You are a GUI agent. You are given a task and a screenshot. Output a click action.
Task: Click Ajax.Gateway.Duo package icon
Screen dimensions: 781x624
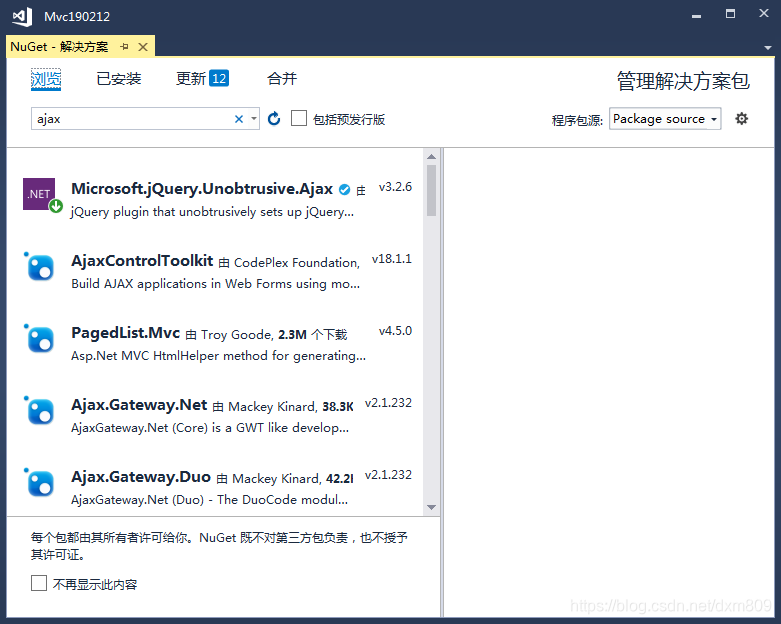click(40, 483)
